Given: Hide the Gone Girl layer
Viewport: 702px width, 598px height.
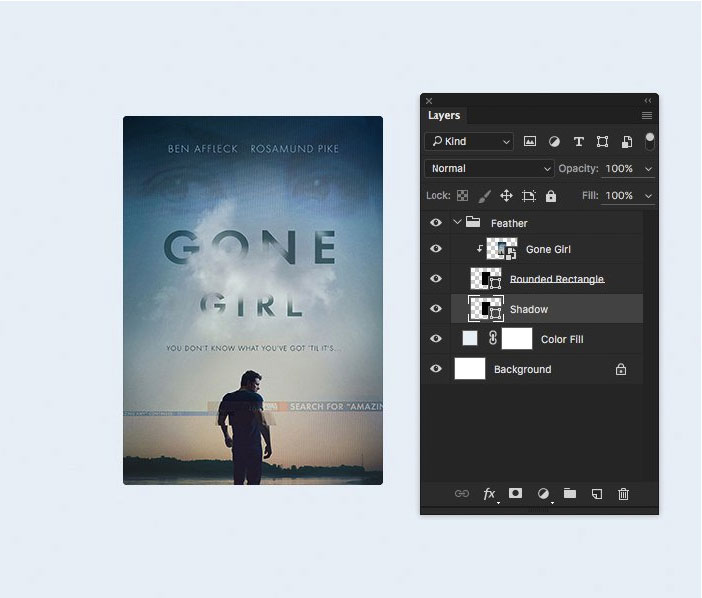Looking at the screenshot, I should coord(436,249).
